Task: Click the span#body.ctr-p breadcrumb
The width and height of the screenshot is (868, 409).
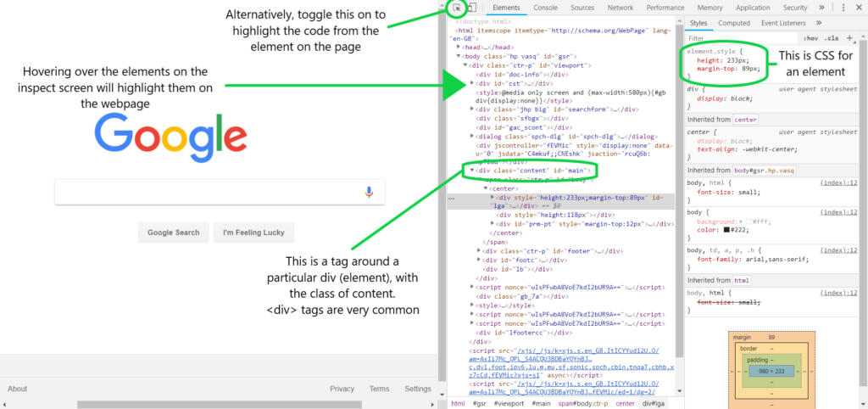Action: pos(583,403)
